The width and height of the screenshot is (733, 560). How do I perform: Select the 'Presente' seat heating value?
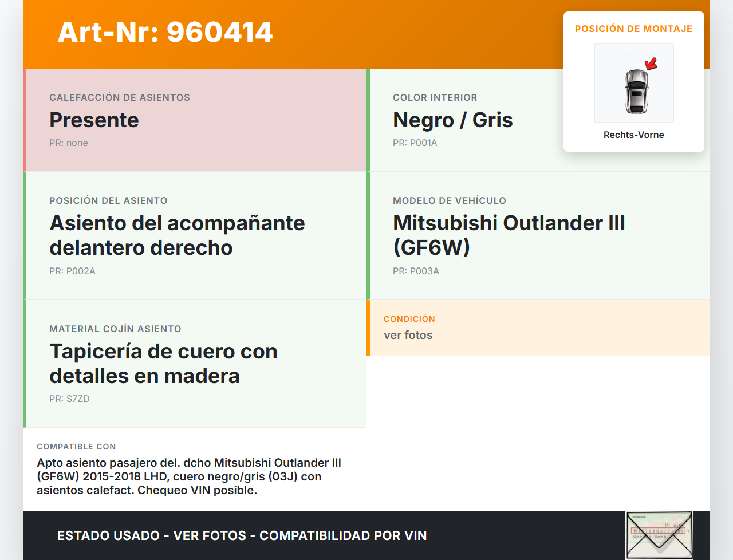[x=94, y=120]
